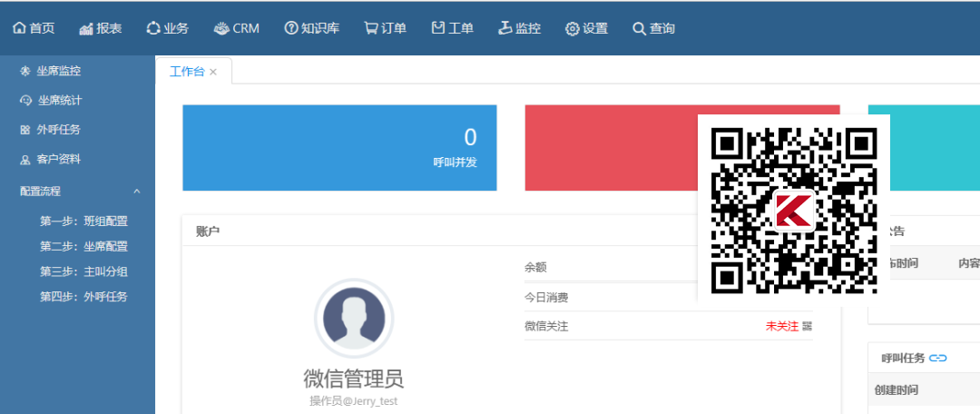Click the circular icon beside 业务
Image resolution: width=980 pixels, height=414 pixels.
click(x=153, y=28)
